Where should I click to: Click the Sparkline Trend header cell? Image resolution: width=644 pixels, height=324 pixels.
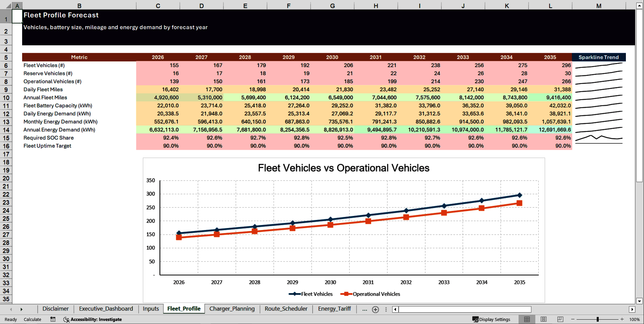click(599, 57)
